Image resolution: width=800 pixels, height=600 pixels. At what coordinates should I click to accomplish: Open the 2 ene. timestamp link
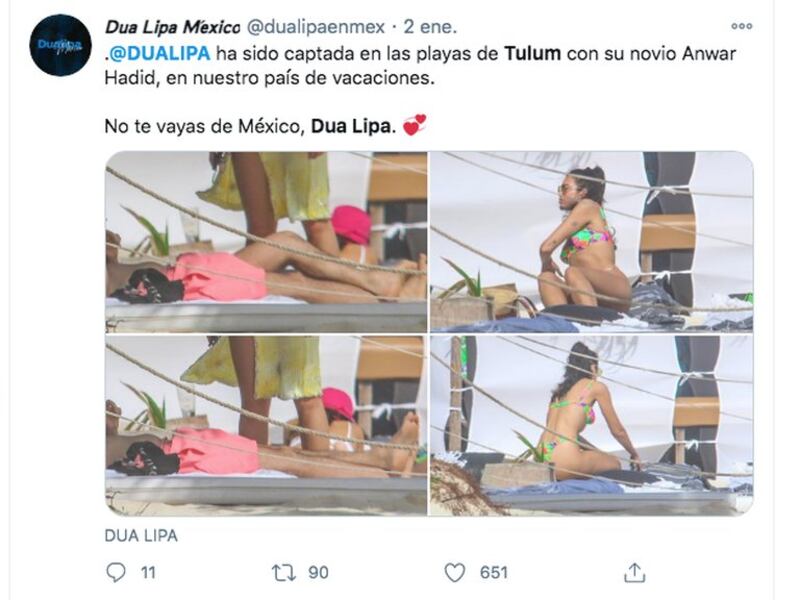click(x=430, y=27)
